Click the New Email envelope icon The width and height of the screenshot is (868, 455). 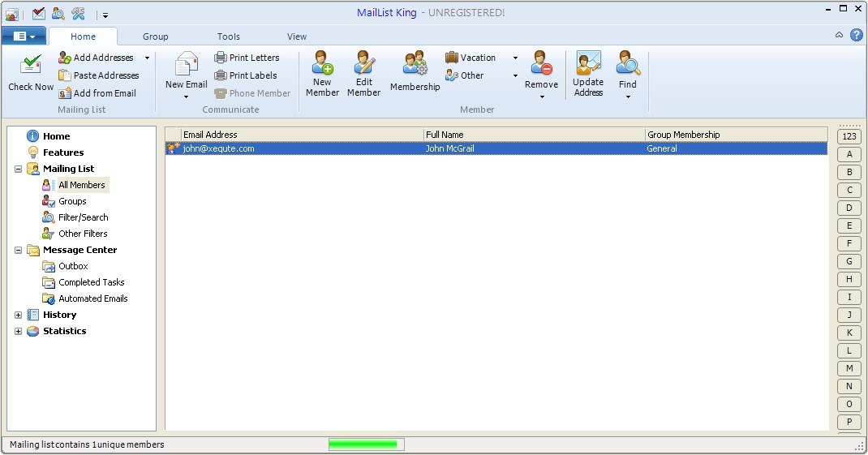pos(187,63)
